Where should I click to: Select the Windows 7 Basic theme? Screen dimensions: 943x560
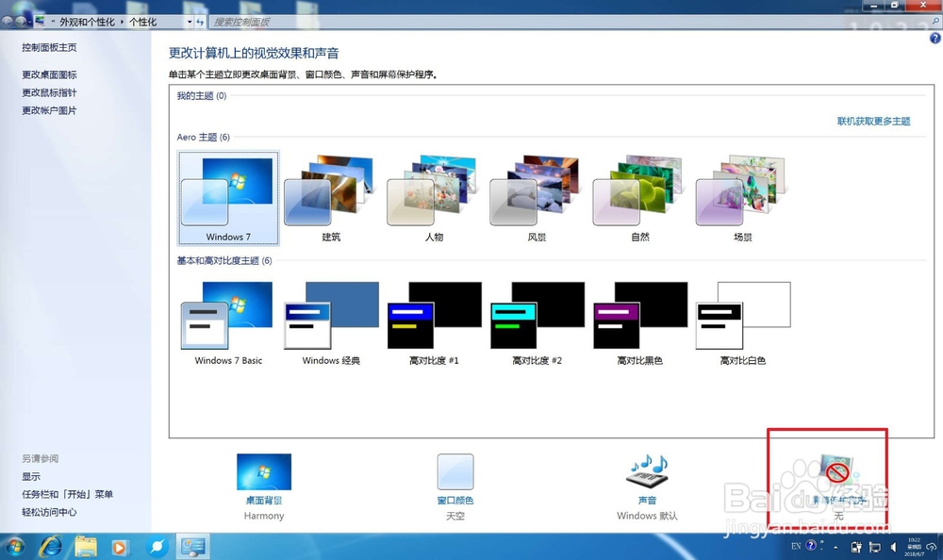click(228, 323)
